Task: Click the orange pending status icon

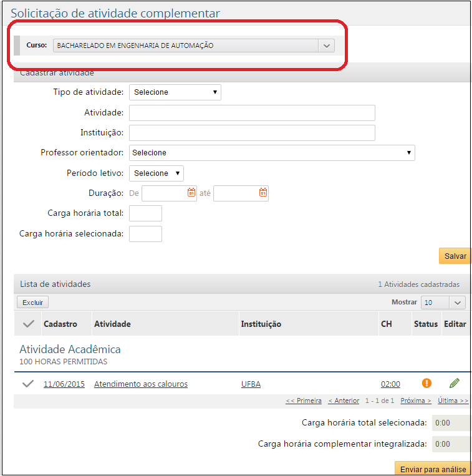Action: pos(426,383)
